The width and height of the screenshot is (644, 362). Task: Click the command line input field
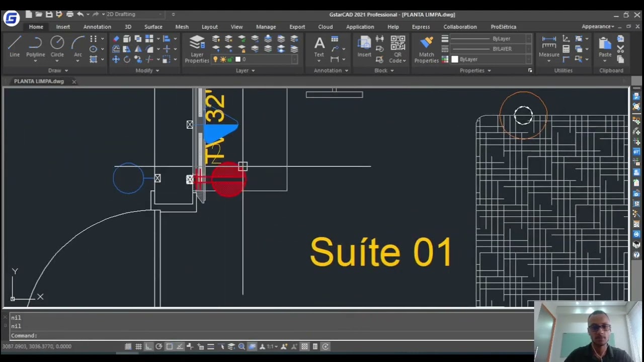pos(272,335)
